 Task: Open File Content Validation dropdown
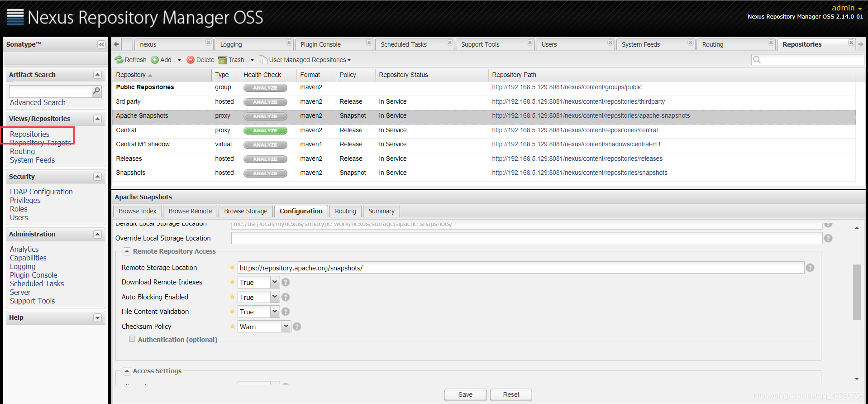[x=275, y=312]
